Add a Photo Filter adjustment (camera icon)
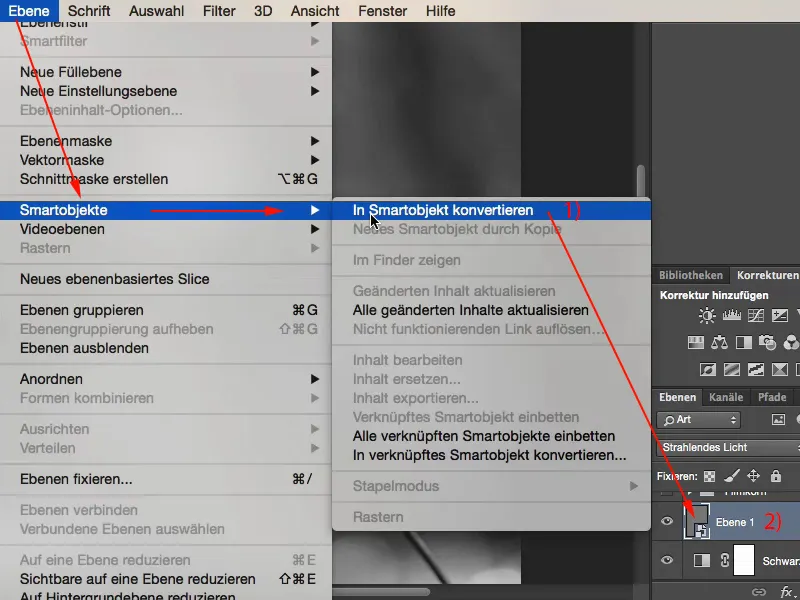Image resolution: width=800 pixels, height=600 pixels. [767, 342]
